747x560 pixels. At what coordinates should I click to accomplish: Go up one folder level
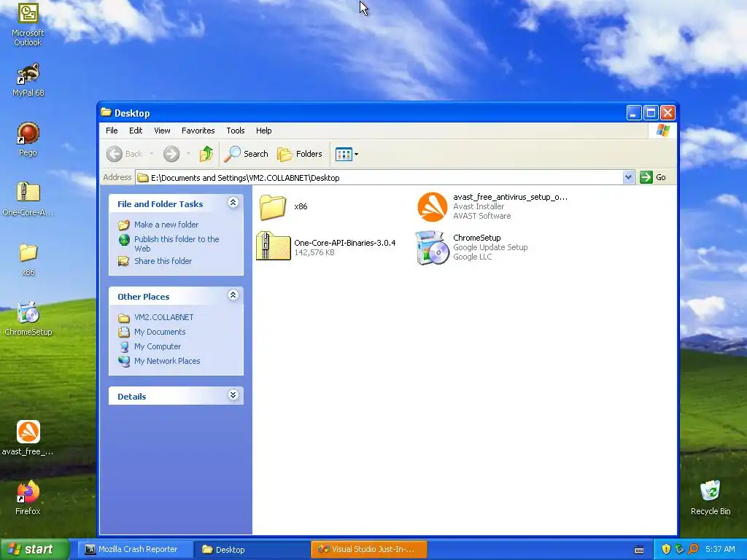pyautogui.click(x=206, y=154)
